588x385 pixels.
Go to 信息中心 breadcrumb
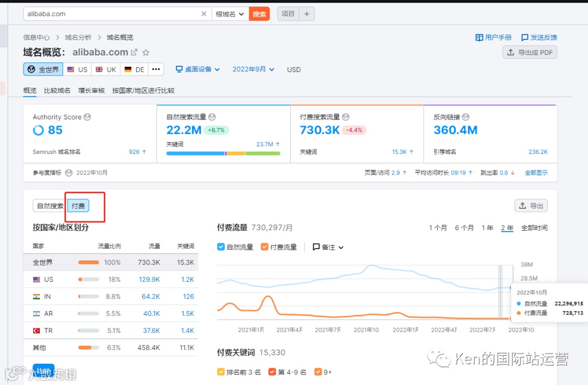pos(36,38)
